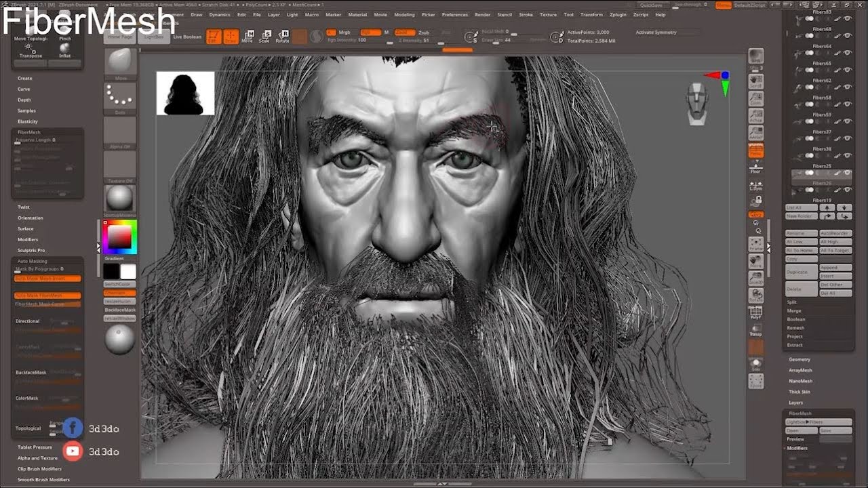Expand the Geometry subpalette
This screenshot has height=488, width=868.
point(800,359)
